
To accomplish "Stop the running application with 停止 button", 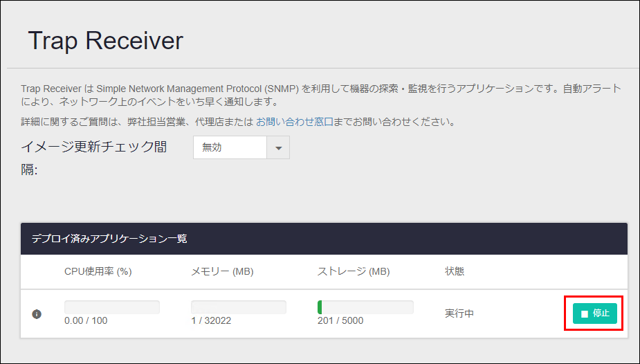I will click(x=595, y=313).
